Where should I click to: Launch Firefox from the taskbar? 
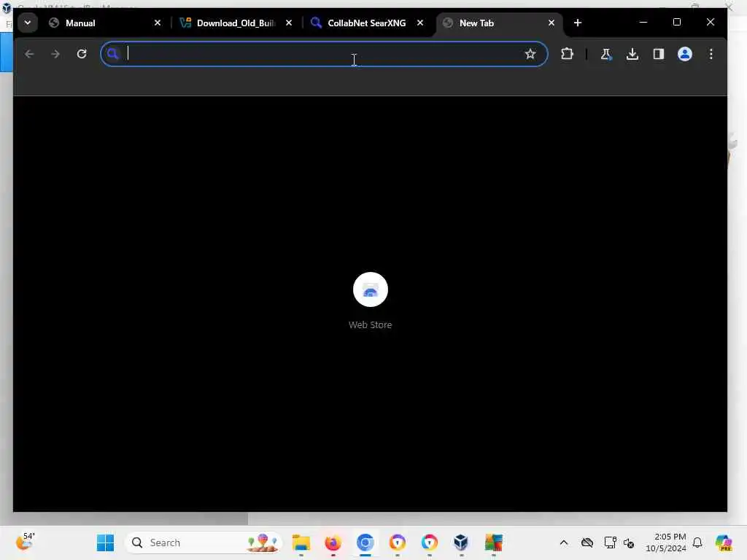(333, 542)
